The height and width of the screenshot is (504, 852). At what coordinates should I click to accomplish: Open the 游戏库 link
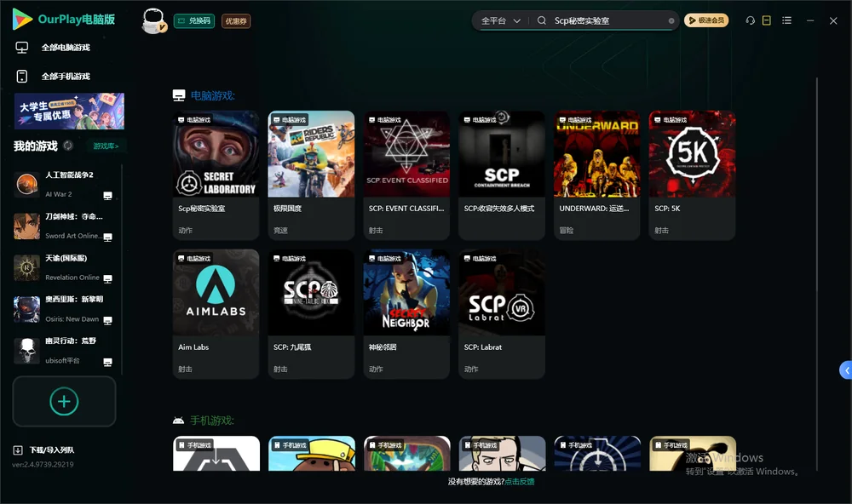pos(106,146)
